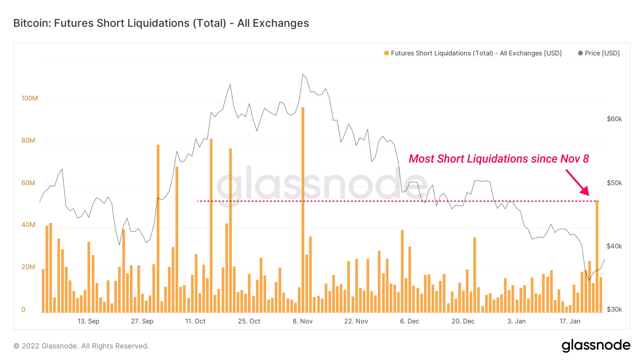Click the gray Price legend dot
This screenshot has width=644, height=362.
click(x=580, y=53)
